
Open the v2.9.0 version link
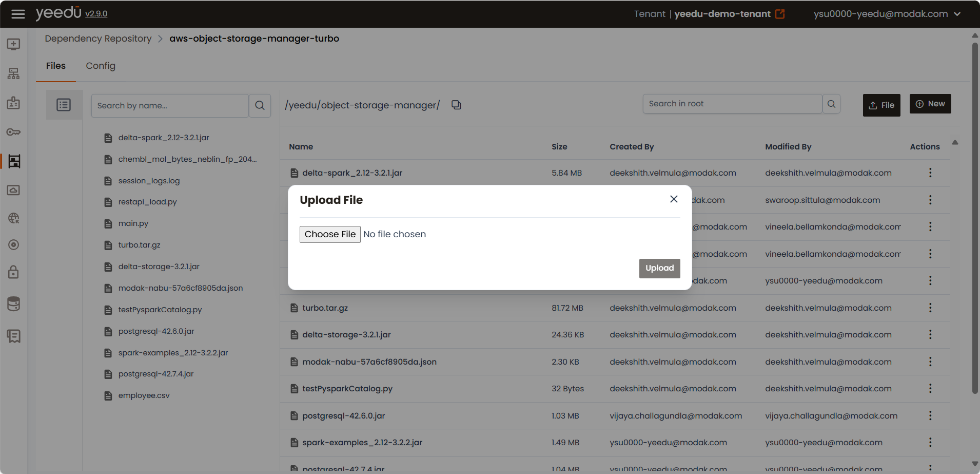(96, 14)
